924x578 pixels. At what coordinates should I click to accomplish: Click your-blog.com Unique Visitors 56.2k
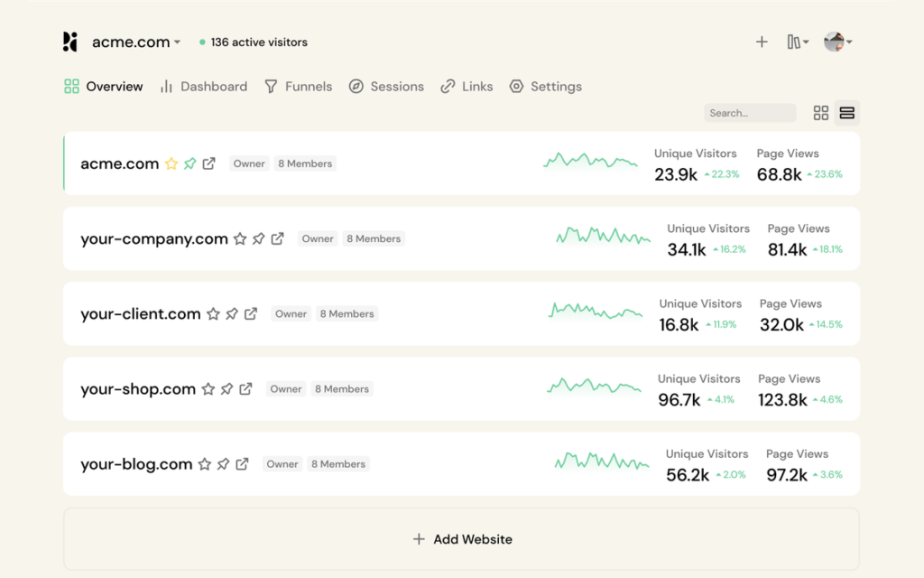point(688,475)
